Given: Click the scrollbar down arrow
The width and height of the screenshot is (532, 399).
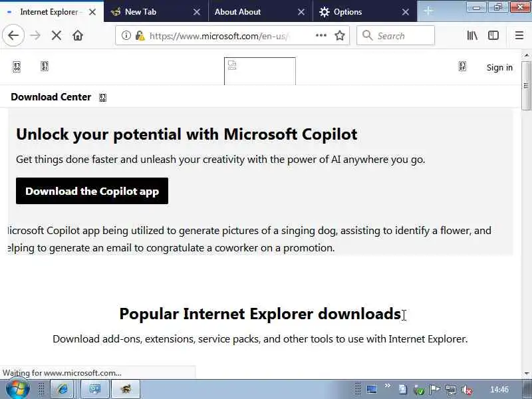Looking at the screenshot, I should [x=526, y=374].
